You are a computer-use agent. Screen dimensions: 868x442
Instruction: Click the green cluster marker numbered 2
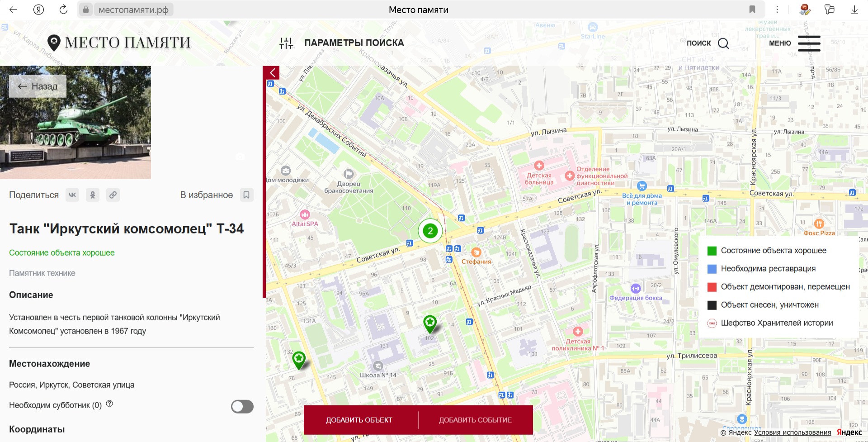pyautogui.click(x=430, y=231)
